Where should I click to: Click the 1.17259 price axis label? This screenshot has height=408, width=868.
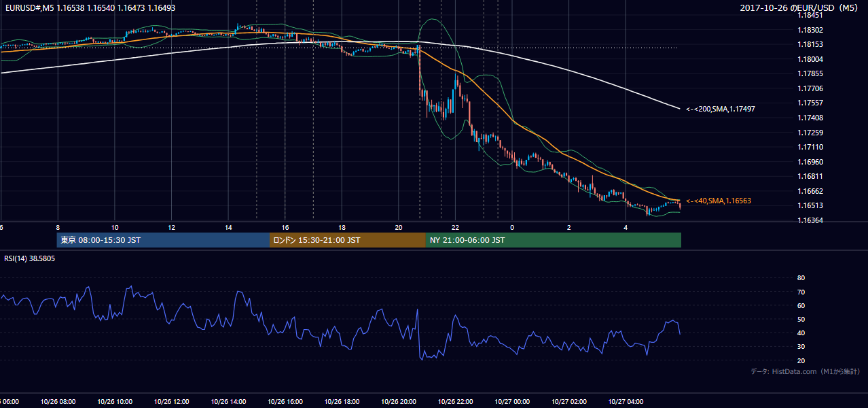(811, 133)
